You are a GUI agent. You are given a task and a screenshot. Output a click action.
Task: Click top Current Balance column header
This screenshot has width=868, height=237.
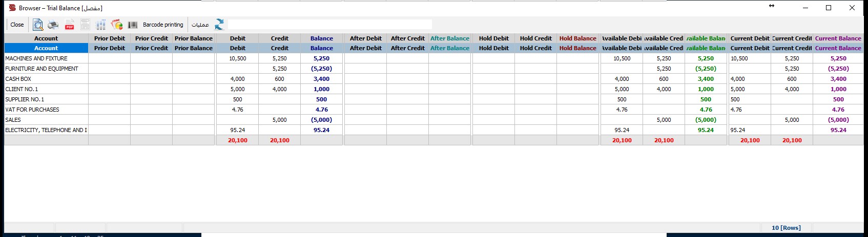838,38
